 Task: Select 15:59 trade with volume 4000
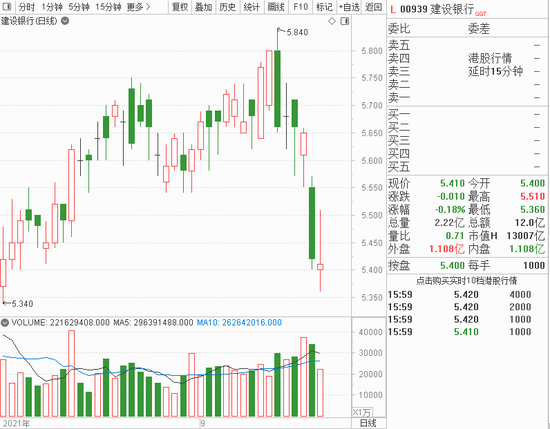(x=468, y=294)
